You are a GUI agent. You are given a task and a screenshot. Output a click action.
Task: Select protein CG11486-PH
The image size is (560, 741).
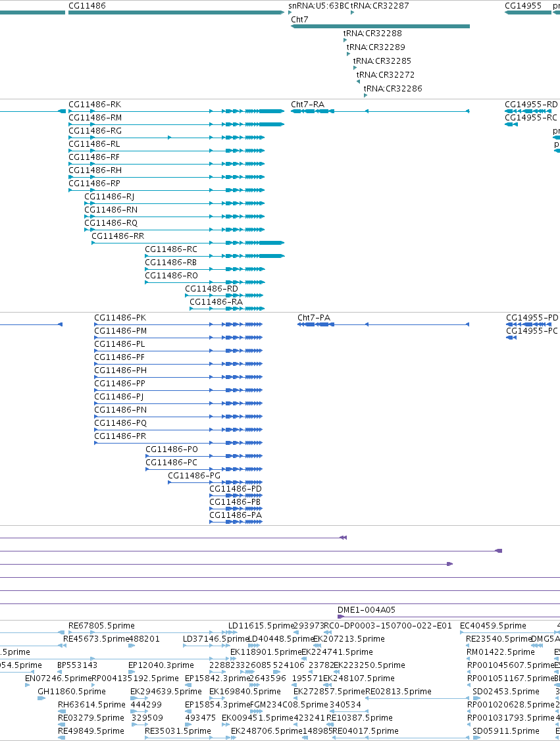pos(120,370)
